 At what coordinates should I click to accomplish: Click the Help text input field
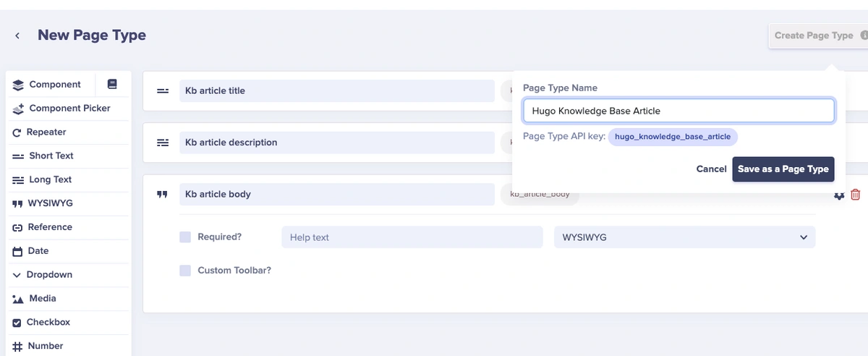tap(412, 237)
